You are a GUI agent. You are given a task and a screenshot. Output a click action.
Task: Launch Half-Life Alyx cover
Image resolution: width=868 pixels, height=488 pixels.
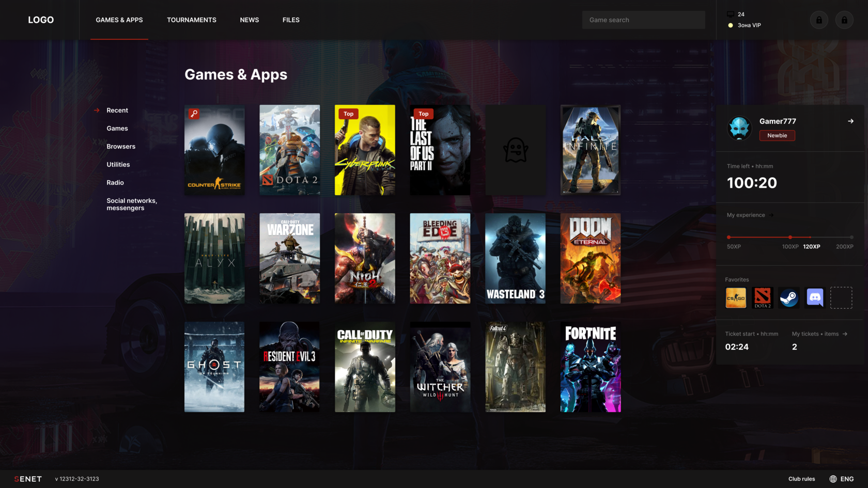coord(214,259)
